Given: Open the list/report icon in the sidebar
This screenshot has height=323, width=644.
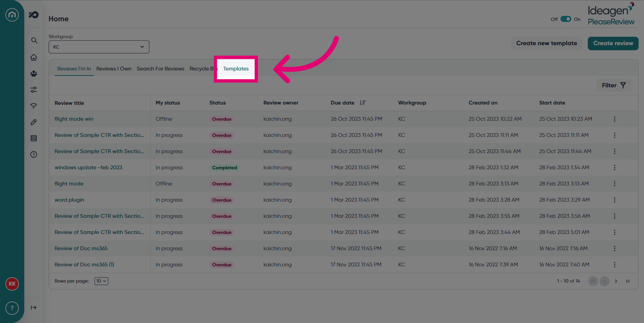Looking at the screenshot, I should pyautogui.click(x=34, y=138).
